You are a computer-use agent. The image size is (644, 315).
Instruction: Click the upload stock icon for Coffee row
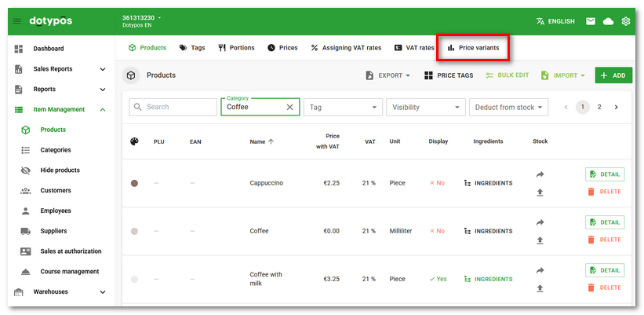pos(540,240)
